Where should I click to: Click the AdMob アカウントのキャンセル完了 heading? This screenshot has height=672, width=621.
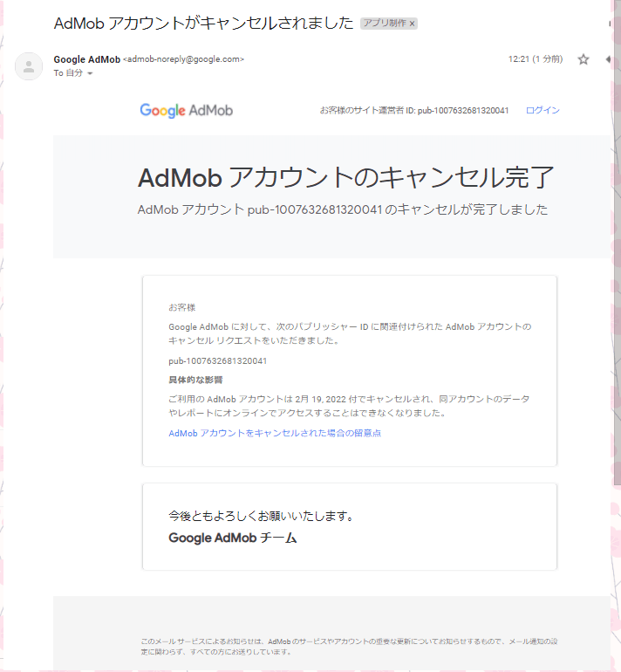[345, 177]
